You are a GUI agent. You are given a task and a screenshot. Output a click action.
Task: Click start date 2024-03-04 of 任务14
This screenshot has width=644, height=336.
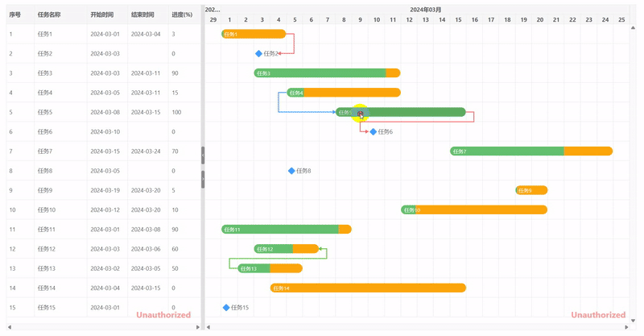[x=105, y=288]
